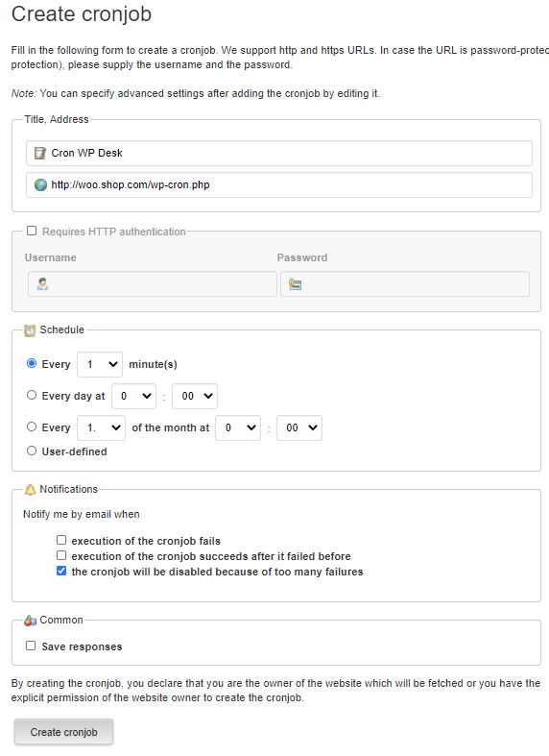
Task: Open the Every day at hour dropdown
Action: pyautogui.click(x=133, y=397)
